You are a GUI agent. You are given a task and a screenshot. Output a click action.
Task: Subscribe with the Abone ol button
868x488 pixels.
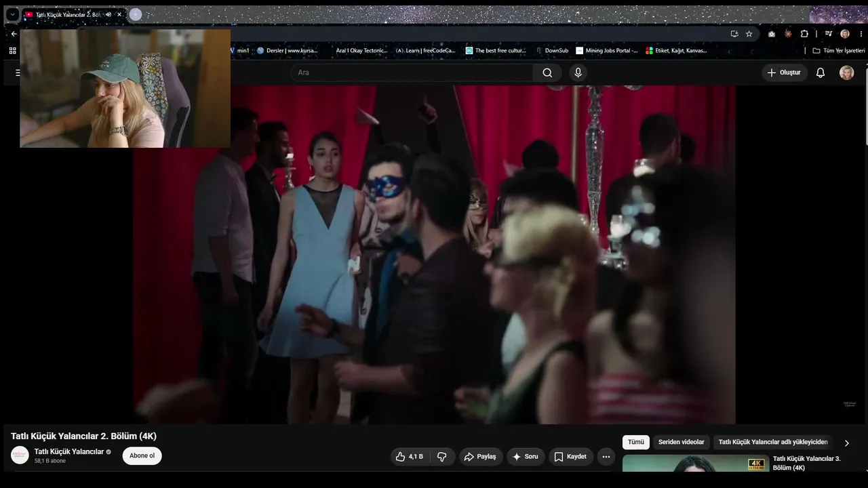[142, 455]
